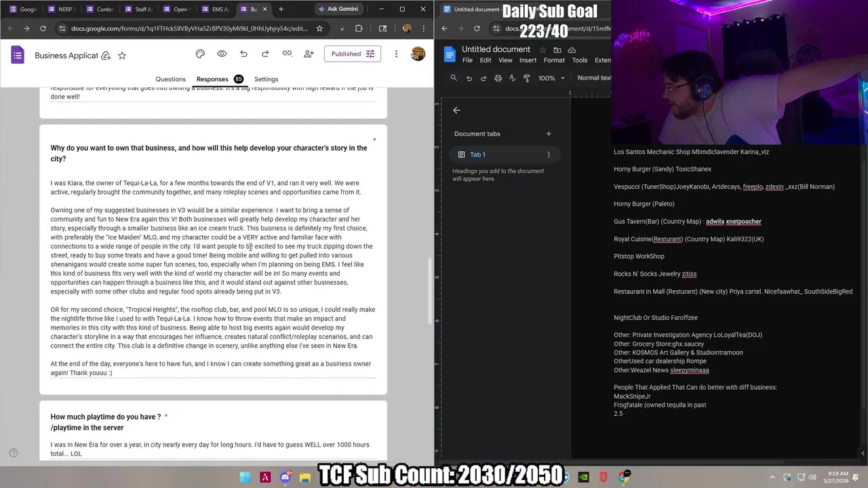Move Untitled document to folder
The width and height of the screenshot is (868, 488).
pos(557,50)
